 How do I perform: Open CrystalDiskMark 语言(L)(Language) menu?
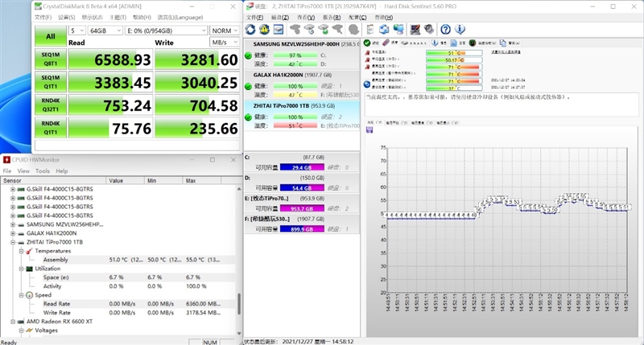tap(180, 17)
